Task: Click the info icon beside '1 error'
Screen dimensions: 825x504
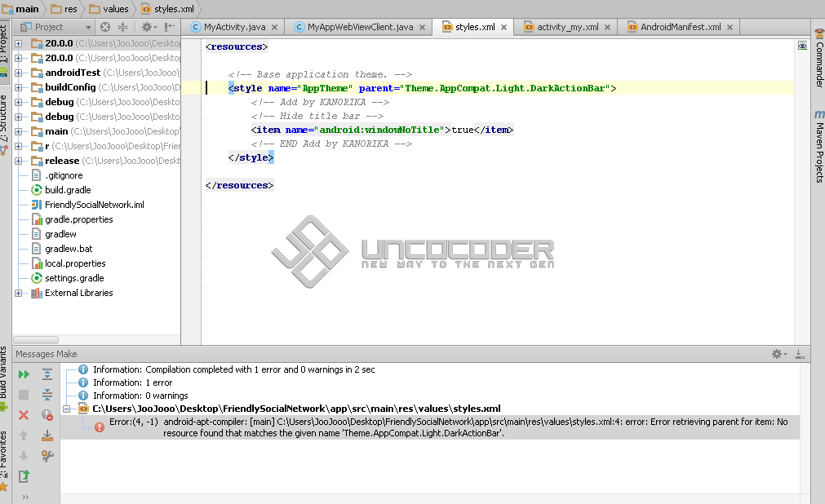Action: [x=83, y=382]
